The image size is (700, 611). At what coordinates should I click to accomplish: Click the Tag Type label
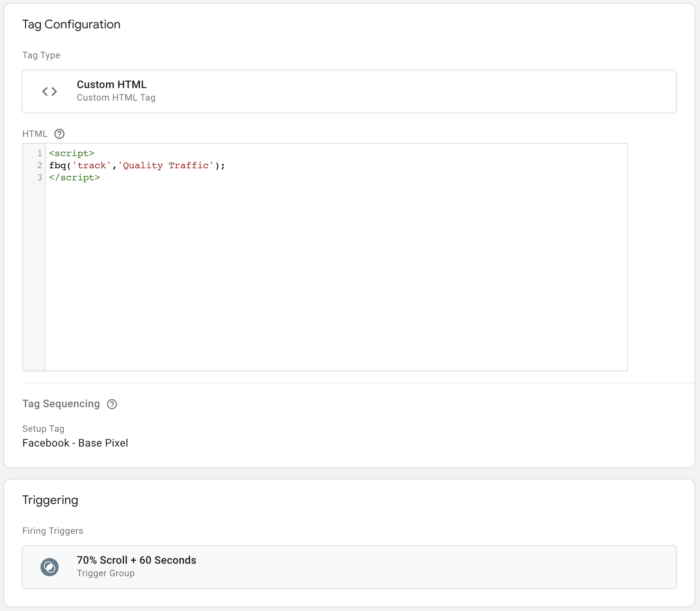click(x=41, y=55)
